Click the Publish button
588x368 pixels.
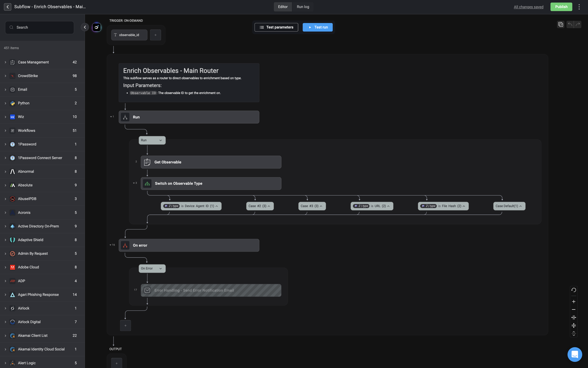(x=561, y=7)
